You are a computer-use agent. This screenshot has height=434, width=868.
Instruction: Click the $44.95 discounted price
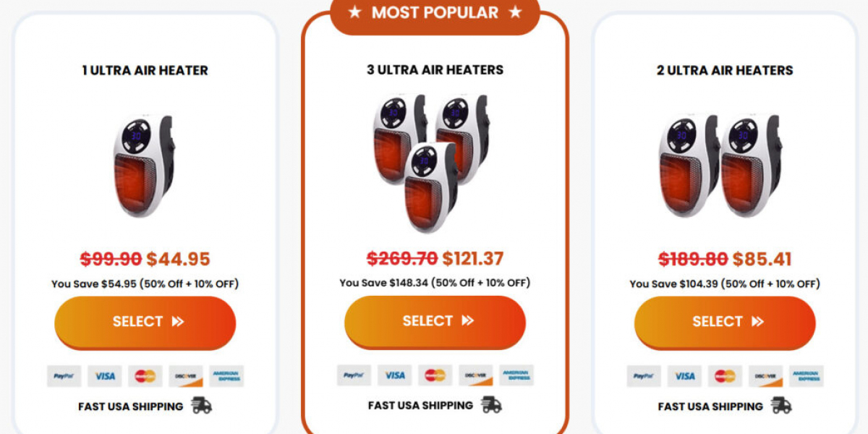178,259
